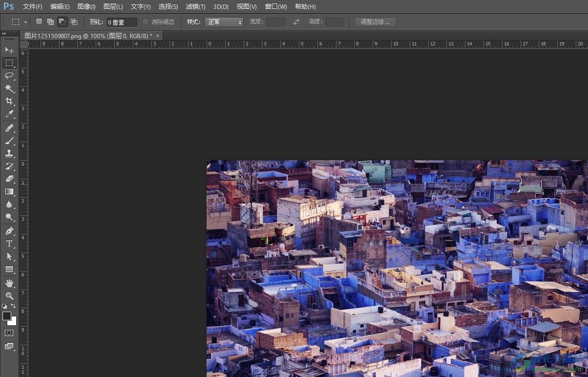The height and width of the screenshot is (377, 588).
Task: Open the 样式 style dropdown
Action: (224, 22)
